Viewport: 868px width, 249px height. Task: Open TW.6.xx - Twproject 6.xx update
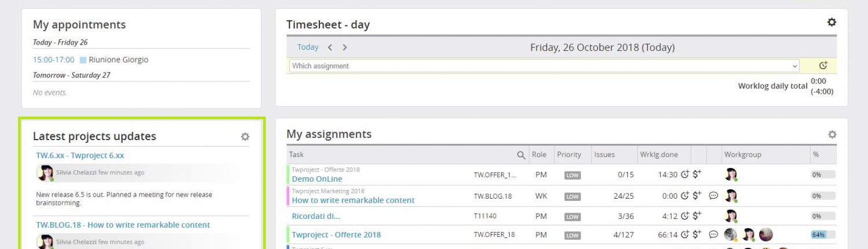click(x=80, y=155)
